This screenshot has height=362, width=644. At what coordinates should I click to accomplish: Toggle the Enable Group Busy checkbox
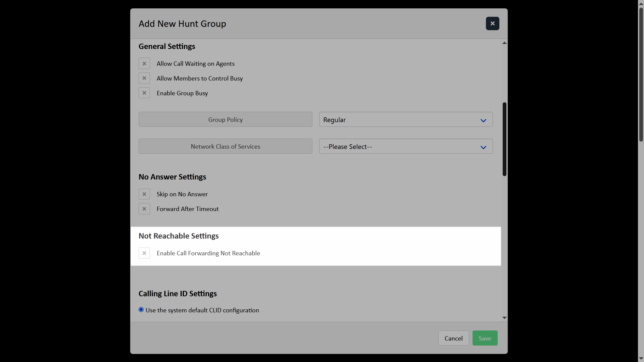(x=144, y=93)
